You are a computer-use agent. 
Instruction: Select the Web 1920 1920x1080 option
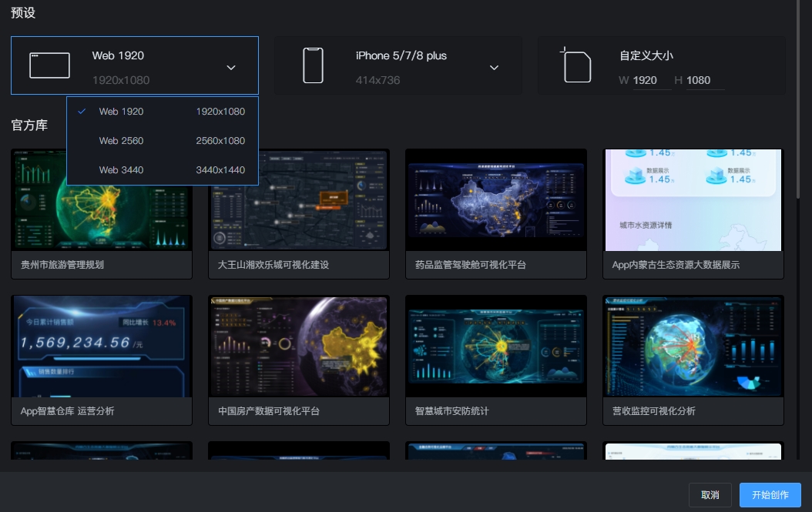point(163,112)
